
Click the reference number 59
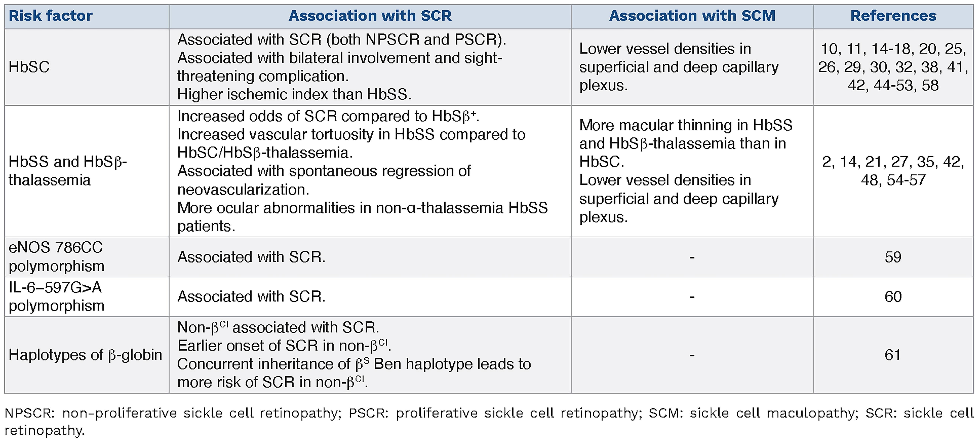pos(893,257)
